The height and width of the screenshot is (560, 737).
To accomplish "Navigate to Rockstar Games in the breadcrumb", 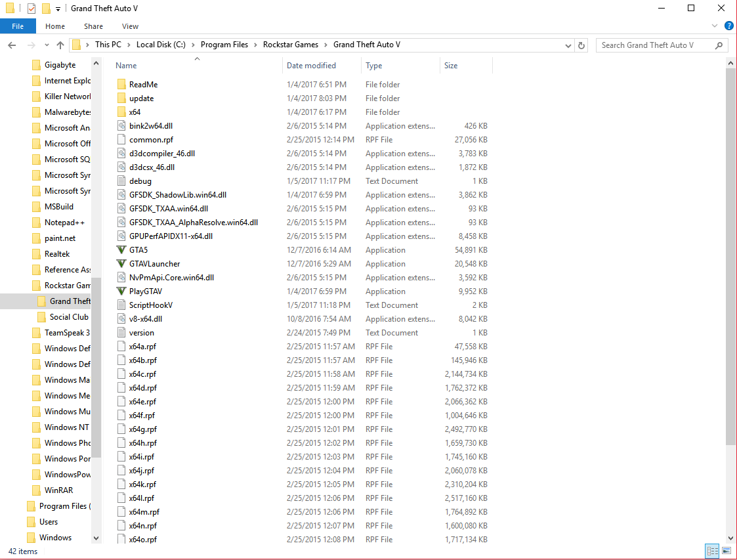I will point(291,45).
